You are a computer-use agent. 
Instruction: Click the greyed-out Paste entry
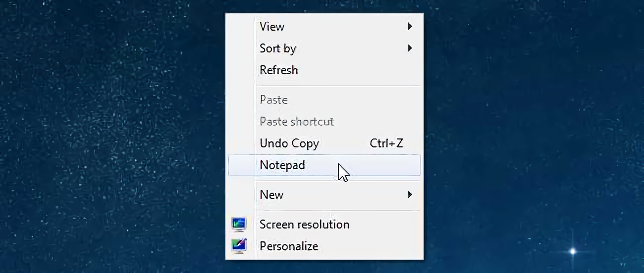coord(273,100)
